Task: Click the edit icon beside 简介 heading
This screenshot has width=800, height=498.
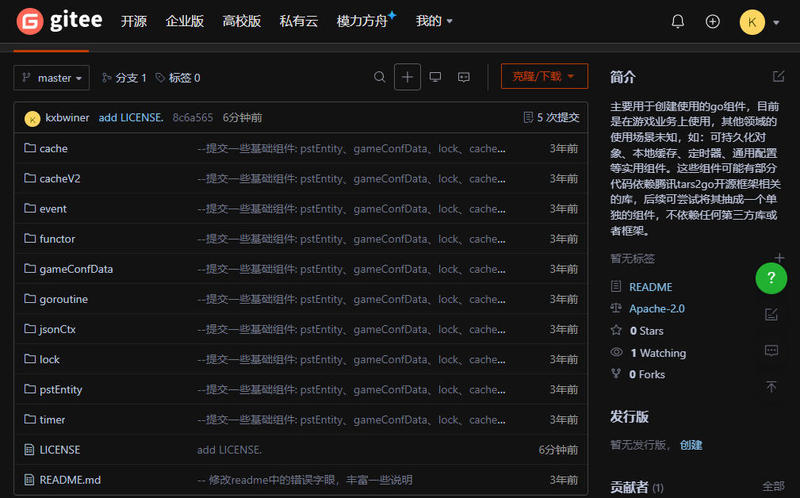Action: pos(778,76)
